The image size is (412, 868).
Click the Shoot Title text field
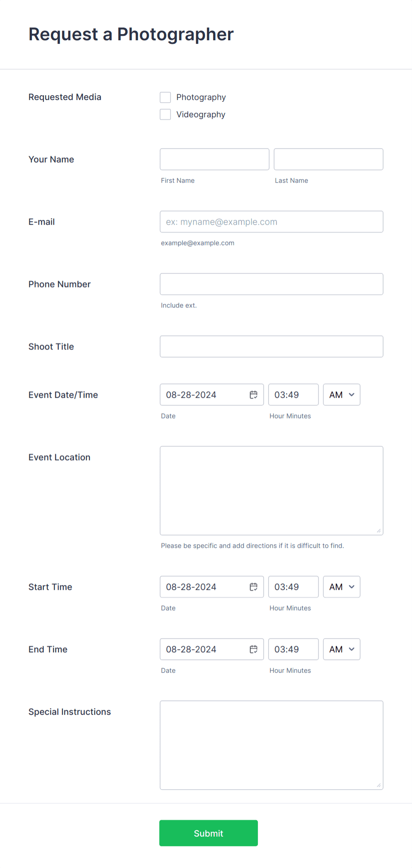click(x=271, y=346)
